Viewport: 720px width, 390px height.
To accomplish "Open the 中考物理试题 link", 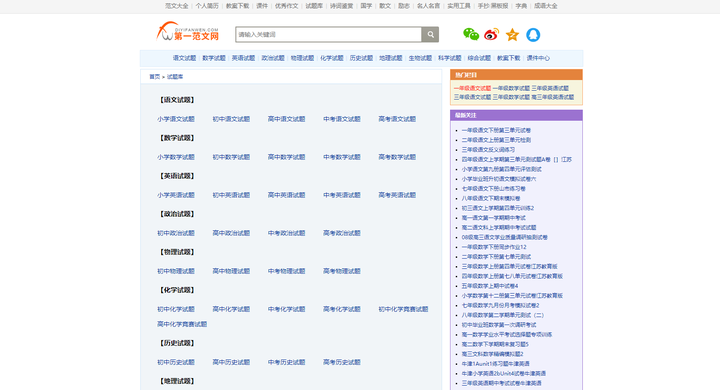I will (287, 271).
